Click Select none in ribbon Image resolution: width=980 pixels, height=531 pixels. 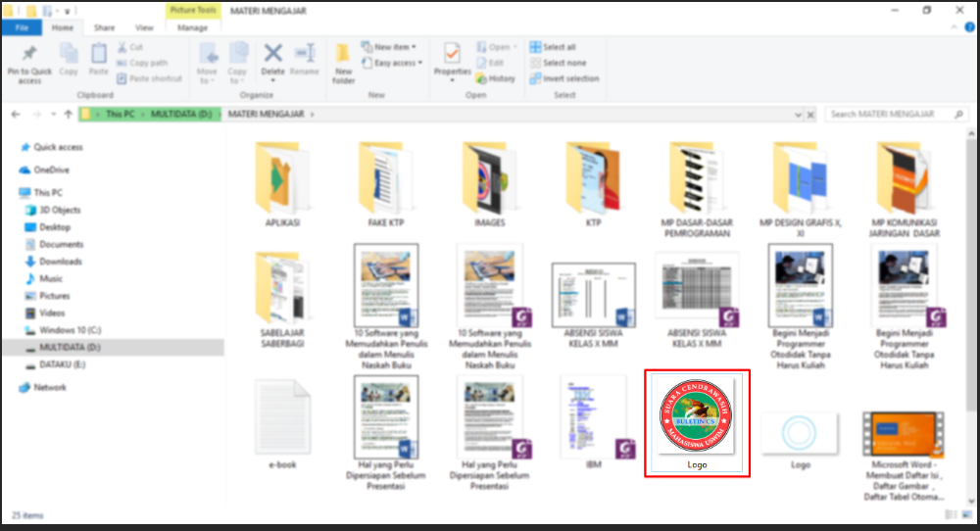[559, 63]
